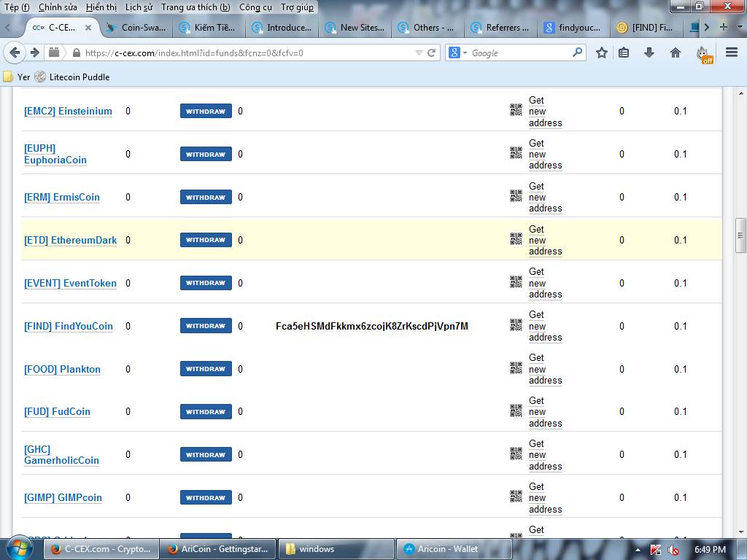Click the Google search input field
Viewport: 747px width, 560px height.
(520, 52)
